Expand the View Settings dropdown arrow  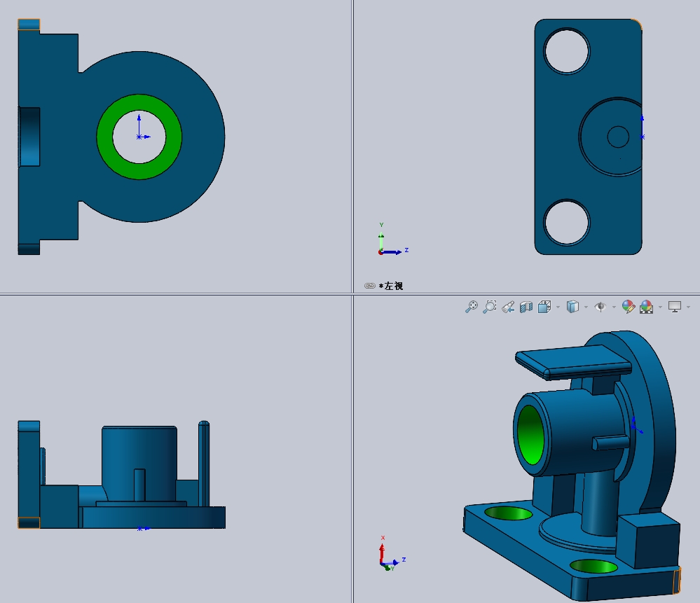pyautogui.click(x=688, y=307)
